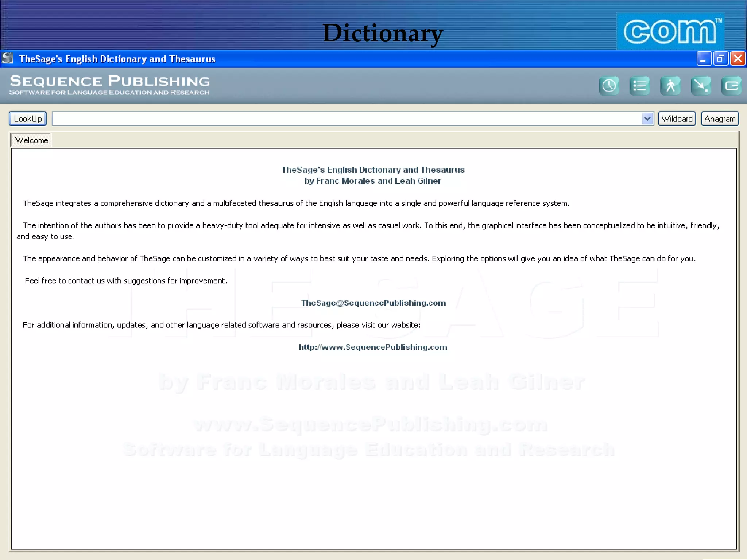Click the 'Dictionary' slide title
Image resolution: width=747 pixels, height=560 pixels.
383,33
